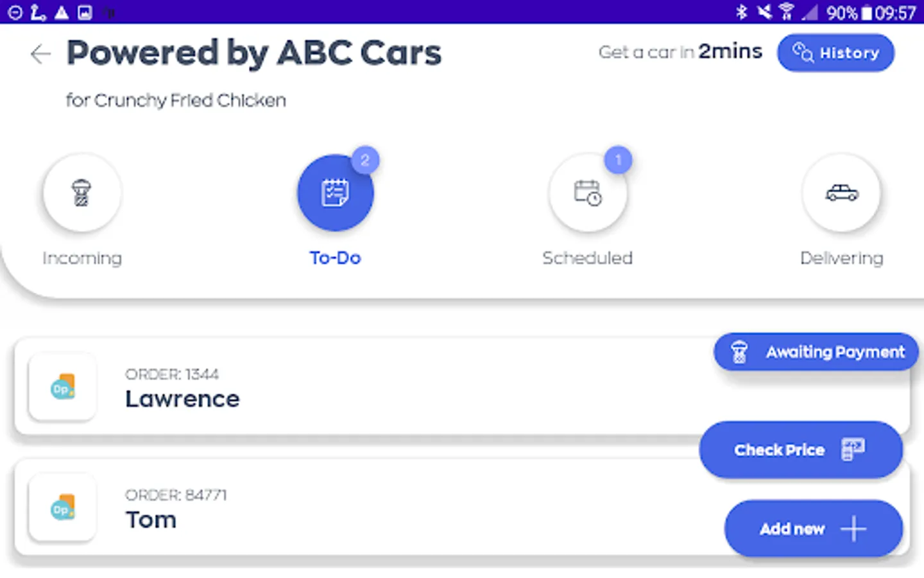
Task: Tap the Scheduled count badge showing 1
Action: [x=618, y=160]
